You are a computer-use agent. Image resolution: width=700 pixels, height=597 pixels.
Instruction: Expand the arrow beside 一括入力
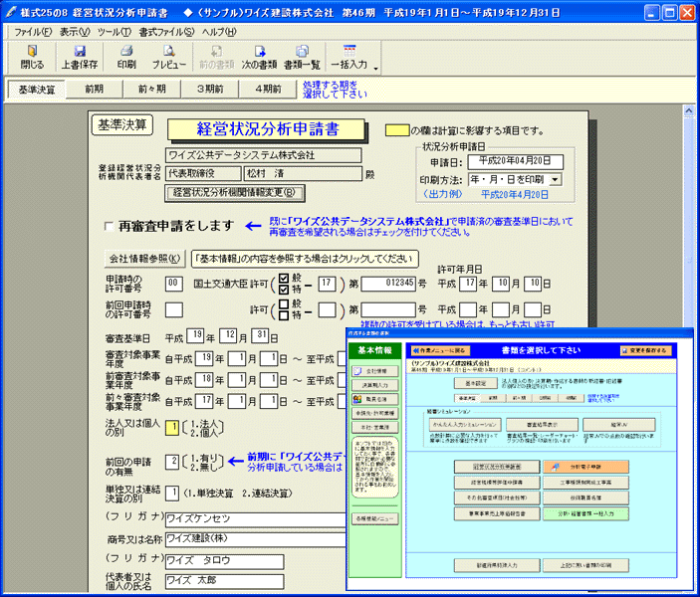point(376,69)
